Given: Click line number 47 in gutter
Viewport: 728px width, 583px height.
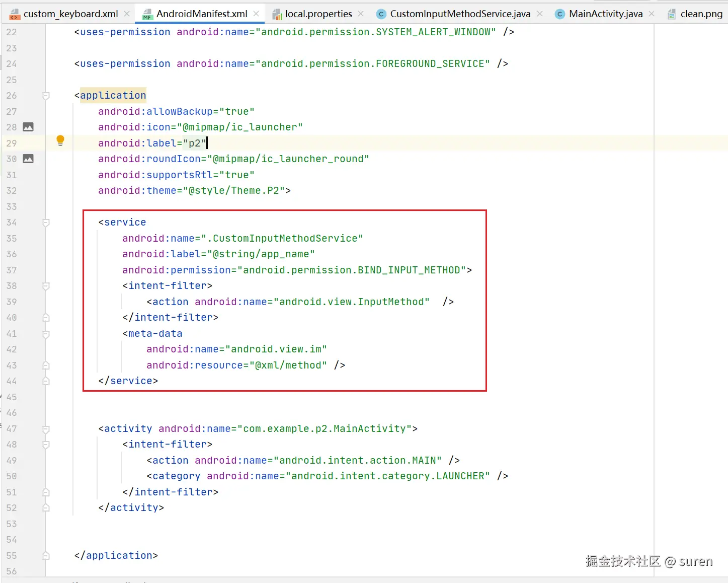Looking at the screenshot, I should (12, 429).
